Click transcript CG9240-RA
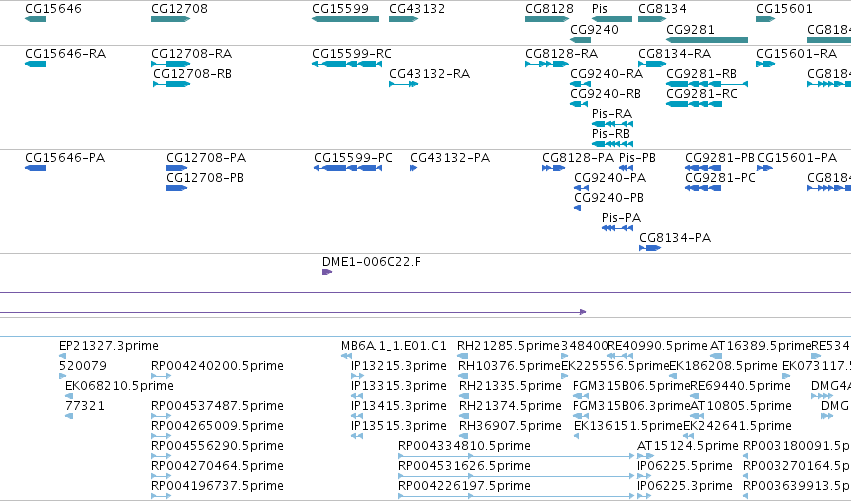The height and width of the screenshot is (501, 851). point(606,74)
